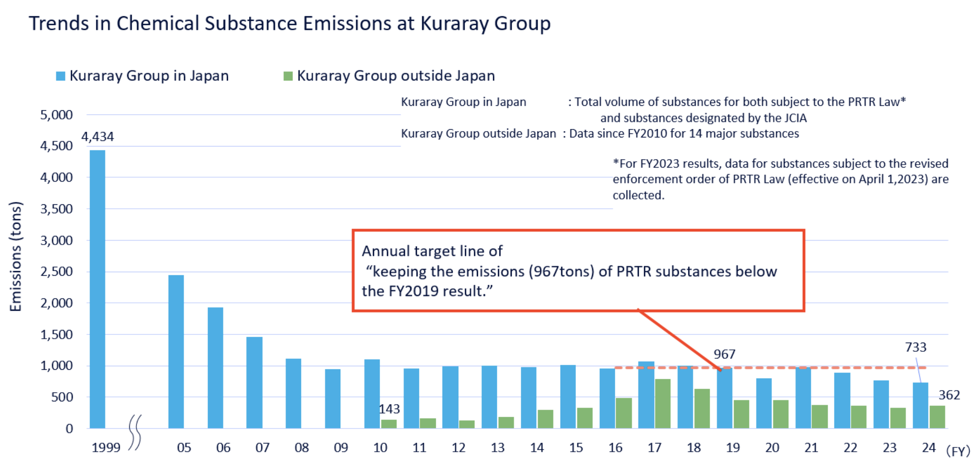Click the x-axis label '17'
The width and height of the screenshot is (980, 471).
click(x=655, y=448)
